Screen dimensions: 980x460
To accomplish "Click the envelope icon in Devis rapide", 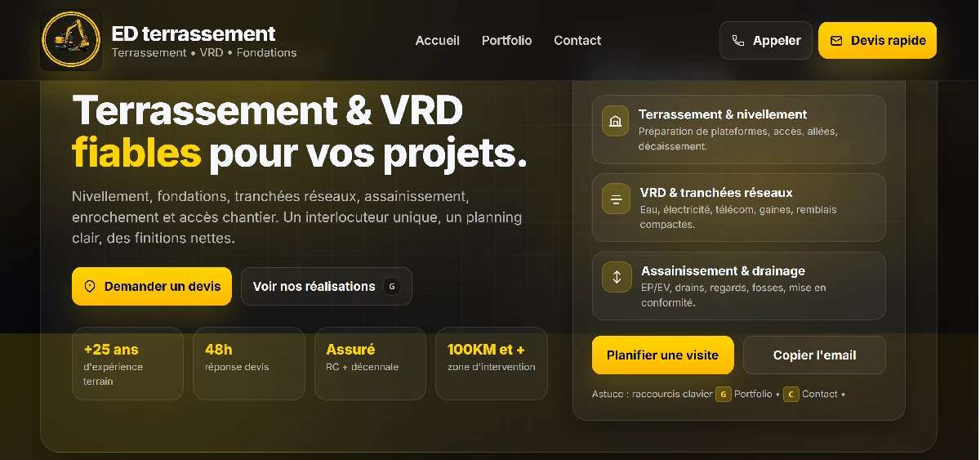I will pyautogui.click(x=836, y=41).
